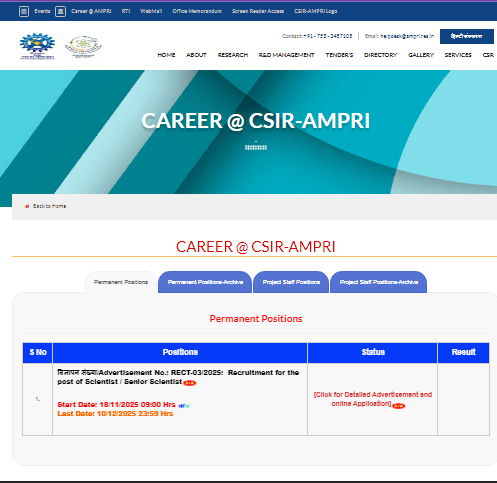Click the Result column header
This screenshot has width=497, height=483.
coord(463,352)
